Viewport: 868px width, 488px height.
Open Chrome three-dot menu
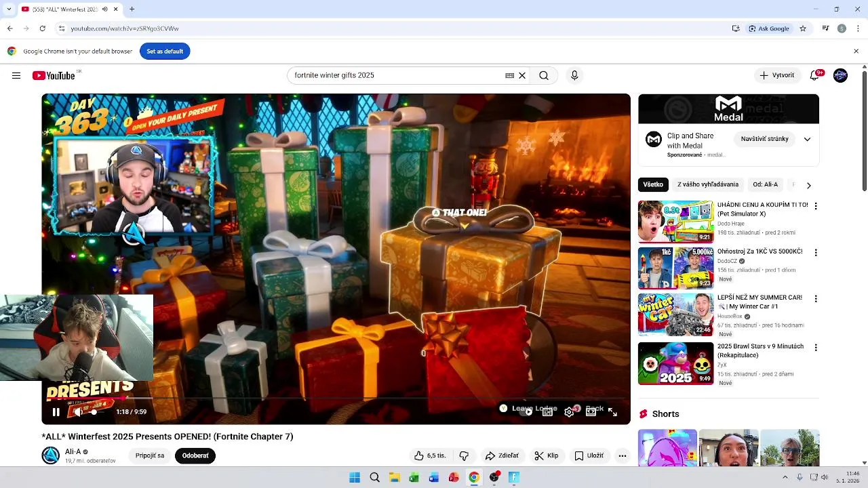tap(859, 28)
